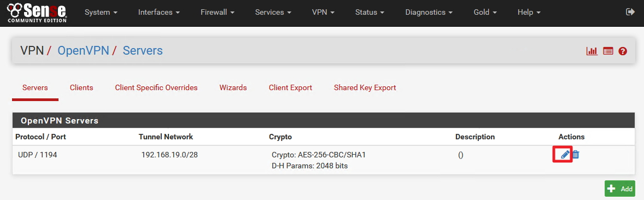
Task: Switch to Client Specific Overrides tab
Action: 156,87
